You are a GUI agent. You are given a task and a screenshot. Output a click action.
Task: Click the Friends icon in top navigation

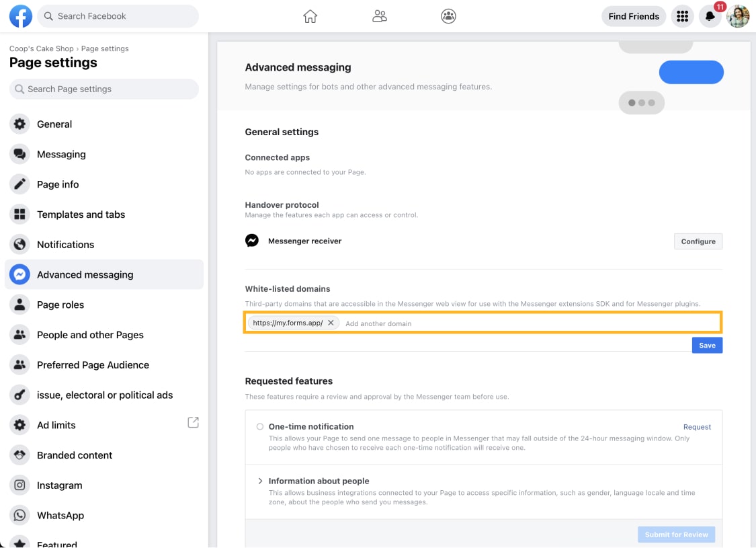click(379, 15)
